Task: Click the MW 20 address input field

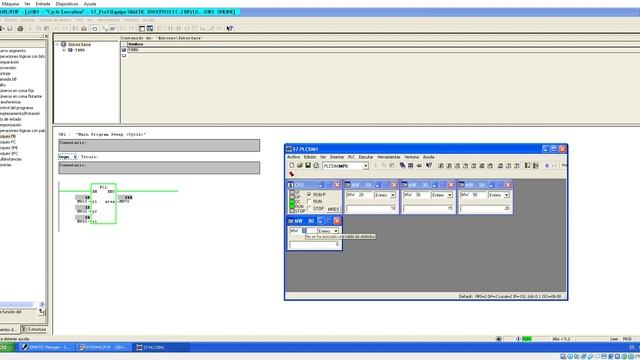Action: [x=359, y=195]
